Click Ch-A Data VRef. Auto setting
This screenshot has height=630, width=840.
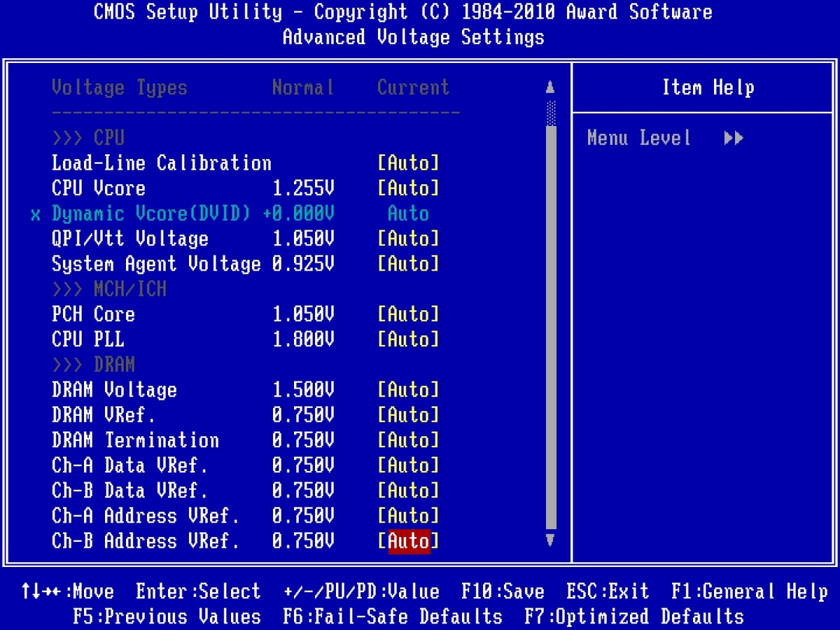coord(408,465)
